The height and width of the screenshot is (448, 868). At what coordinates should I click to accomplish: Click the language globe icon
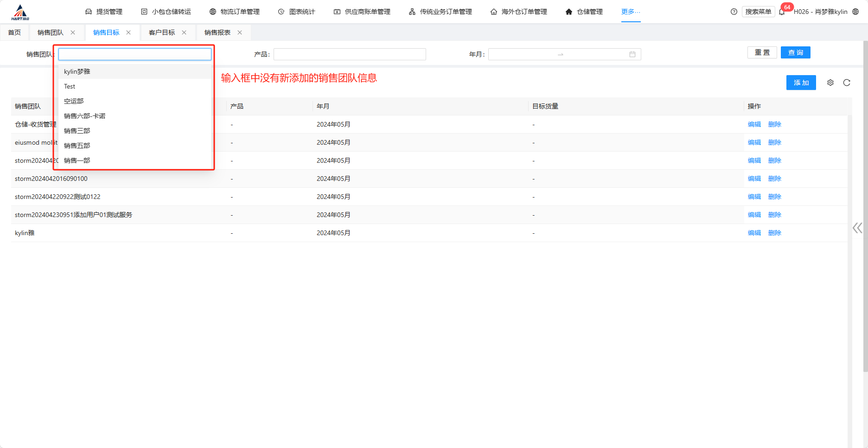tap(855, 12)
